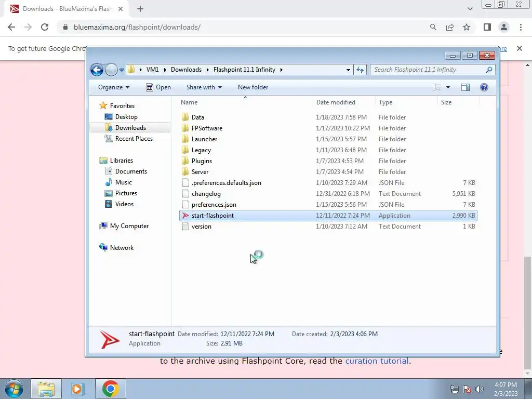This screenshot has width=532, height=399.
Task: Click the change view icon
Action: [x=436, y=87]
